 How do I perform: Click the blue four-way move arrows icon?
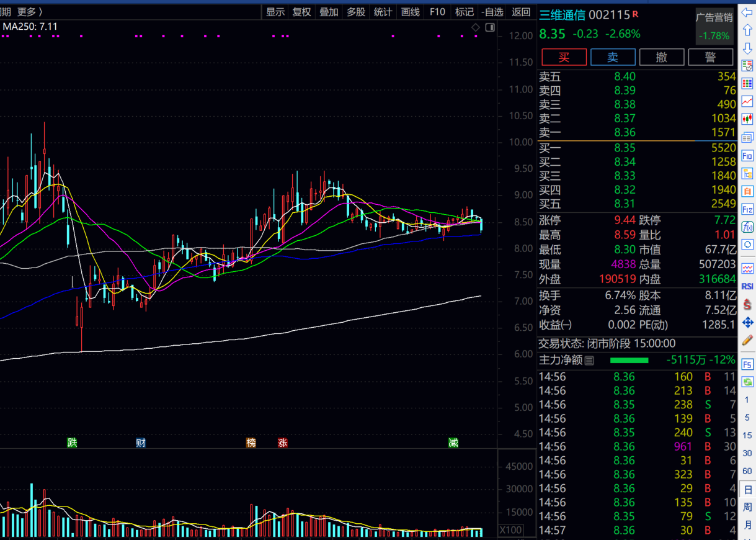(x=747, y=322)
